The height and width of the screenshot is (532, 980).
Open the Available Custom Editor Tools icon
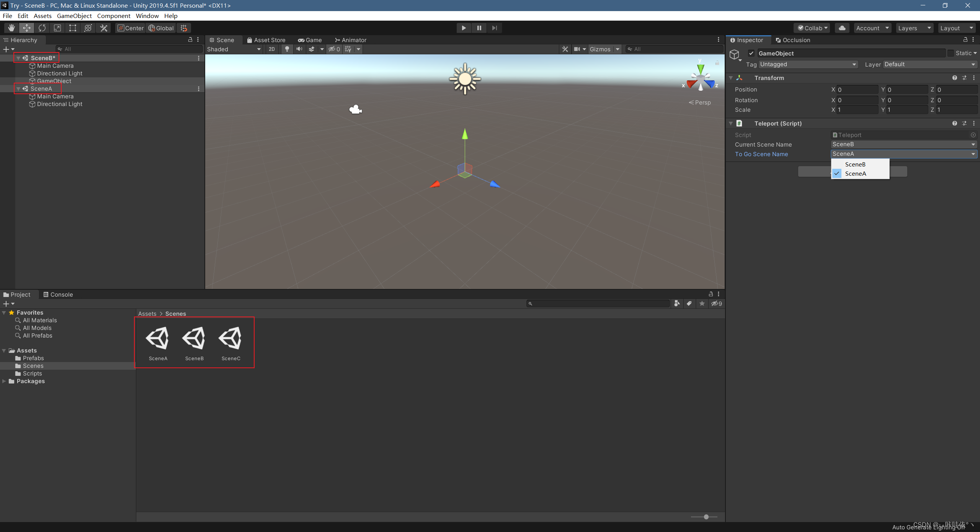(x=103, y=28)
